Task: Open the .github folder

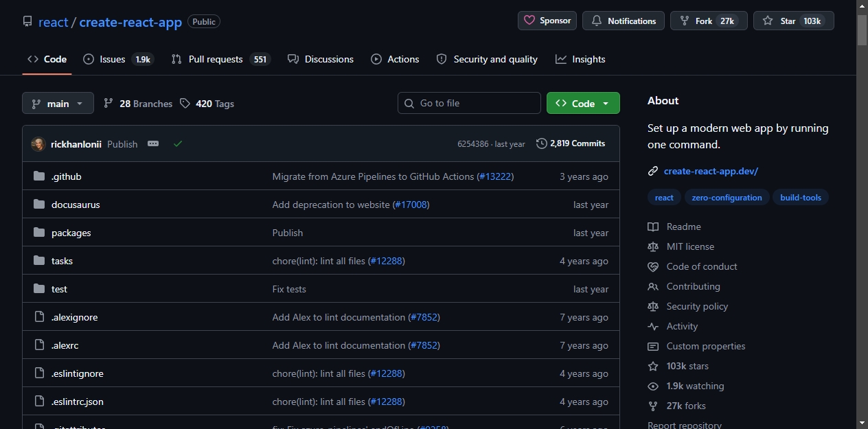Action: click(x=67, y=176)
